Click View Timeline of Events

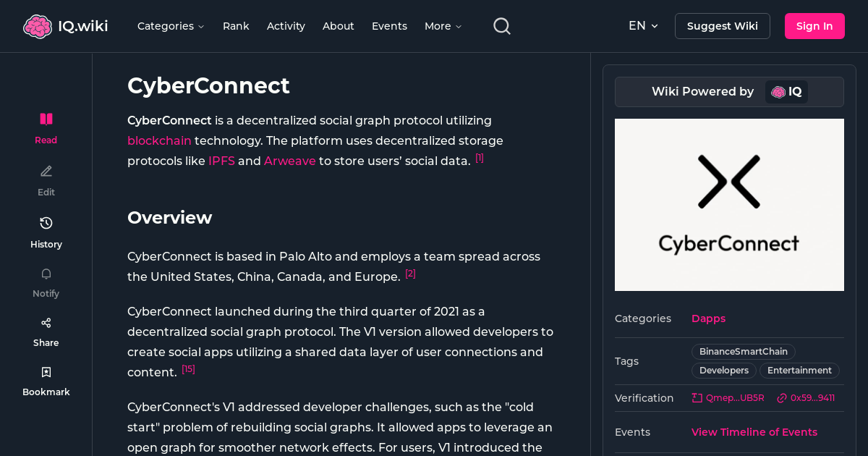754,432
